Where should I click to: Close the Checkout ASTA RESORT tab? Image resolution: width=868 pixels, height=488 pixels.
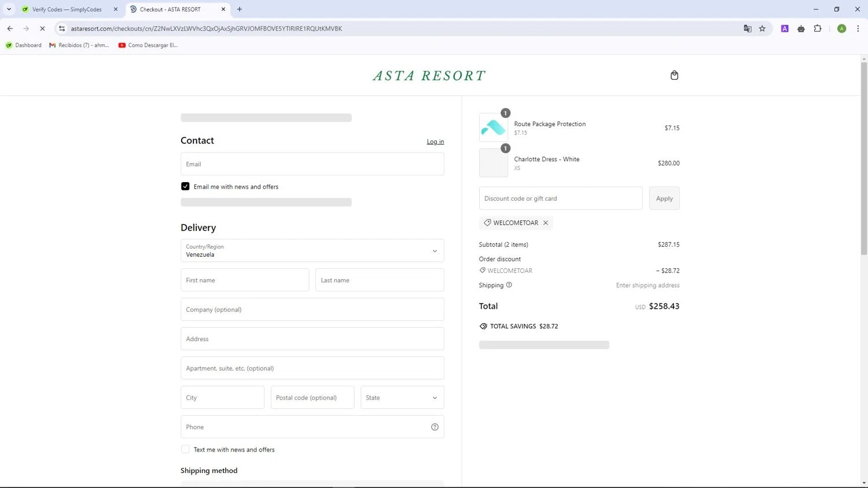pos(223,9)
